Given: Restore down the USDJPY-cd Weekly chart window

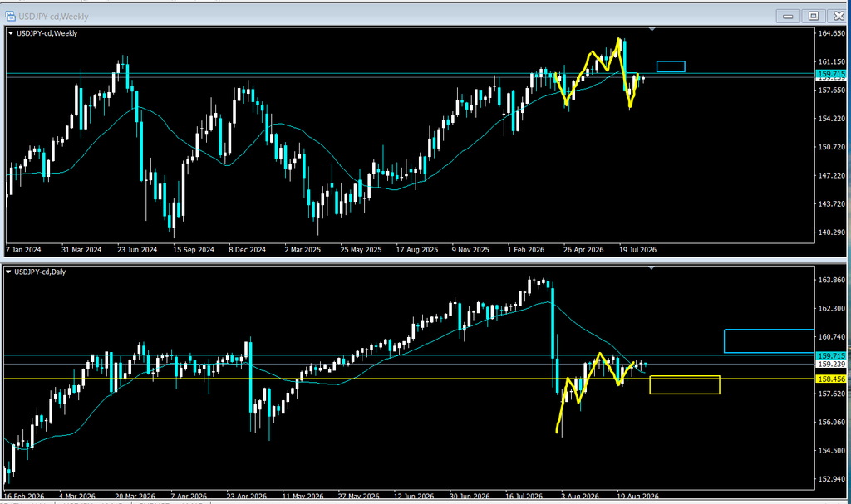Looking at the screenshot, I should [x=813, y=17].
